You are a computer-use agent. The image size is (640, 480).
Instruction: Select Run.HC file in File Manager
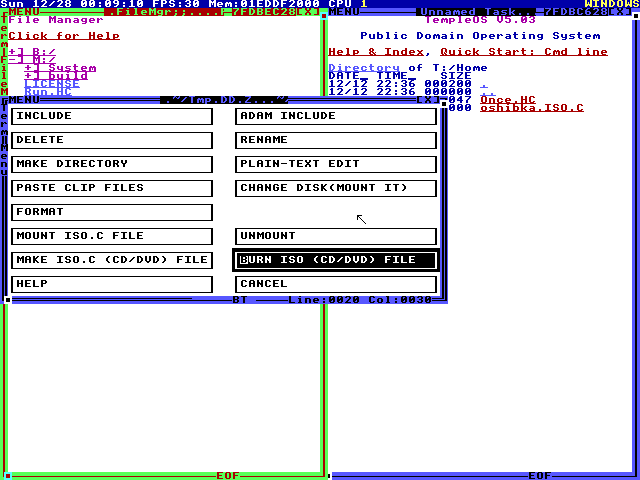[48, 92]
